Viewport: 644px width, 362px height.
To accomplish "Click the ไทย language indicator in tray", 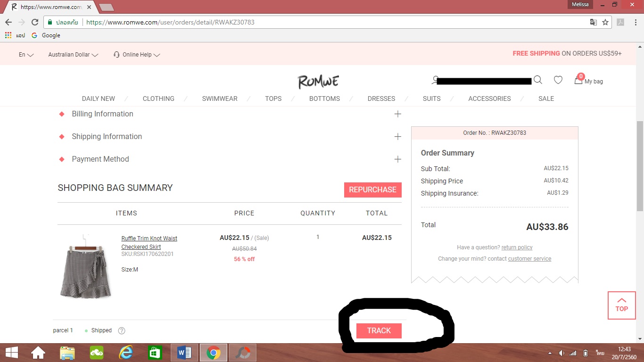I will 600,353.
